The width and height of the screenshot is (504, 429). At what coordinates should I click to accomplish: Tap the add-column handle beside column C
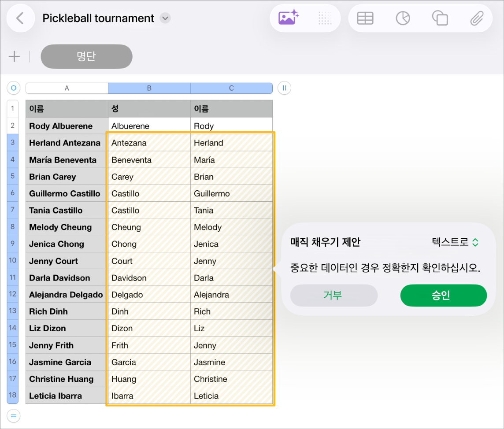point(284,88)
